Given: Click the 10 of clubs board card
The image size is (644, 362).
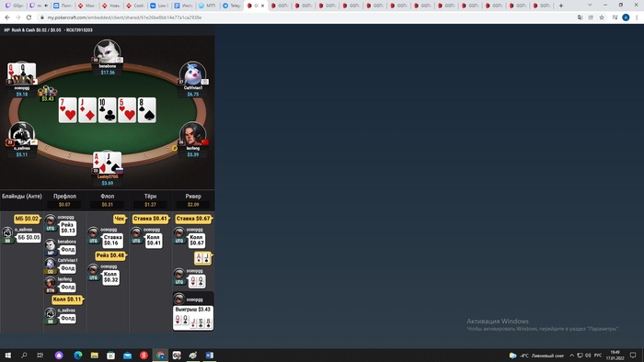Looking at the screenshot, I should coord(108,110).
